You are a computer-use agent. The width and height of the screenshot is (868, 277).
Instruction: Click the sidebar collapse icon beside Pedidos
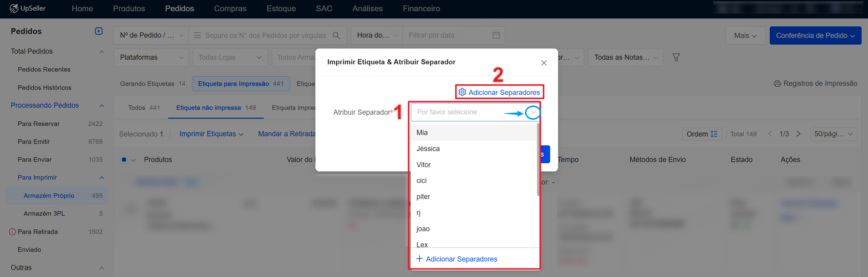pyautogui.click(x=98, y=31)
